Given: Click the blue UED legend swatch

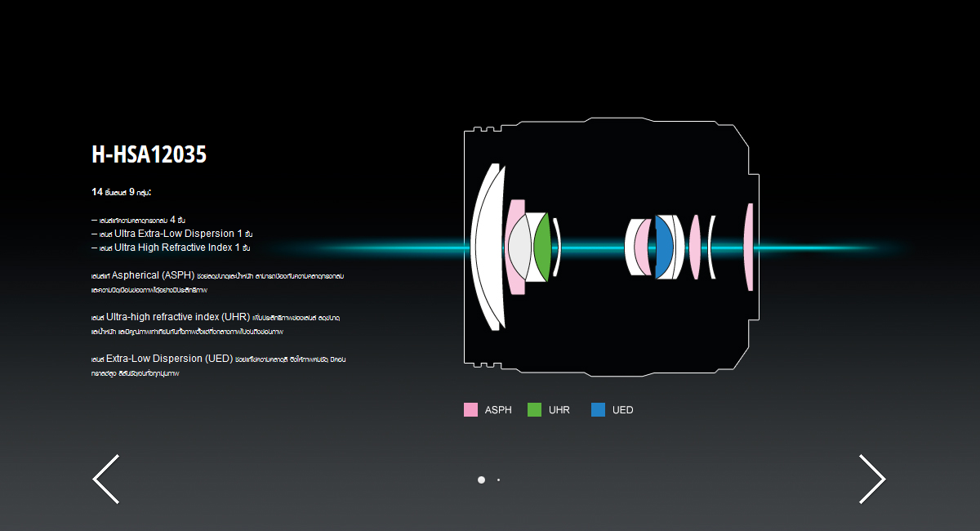Looking at the screenshot, I should click(x=598, y=410).
